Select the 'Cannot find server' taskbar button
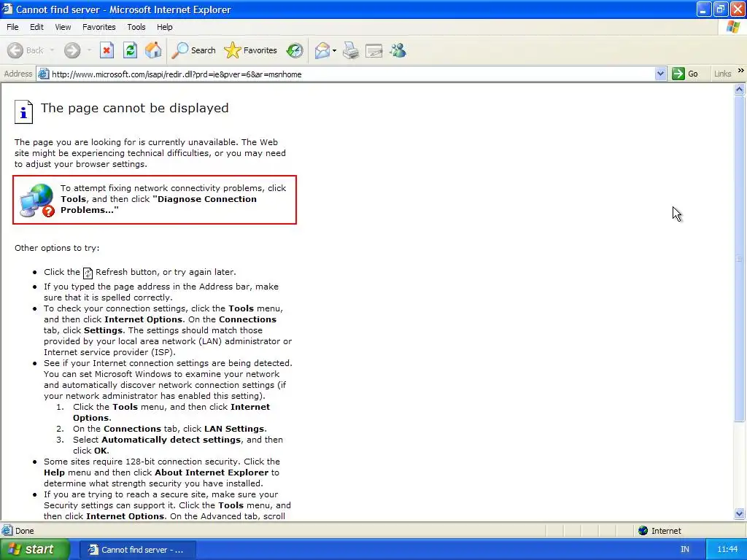The height and width of the screenshot is (560, 747). click(x=137, y=550)
